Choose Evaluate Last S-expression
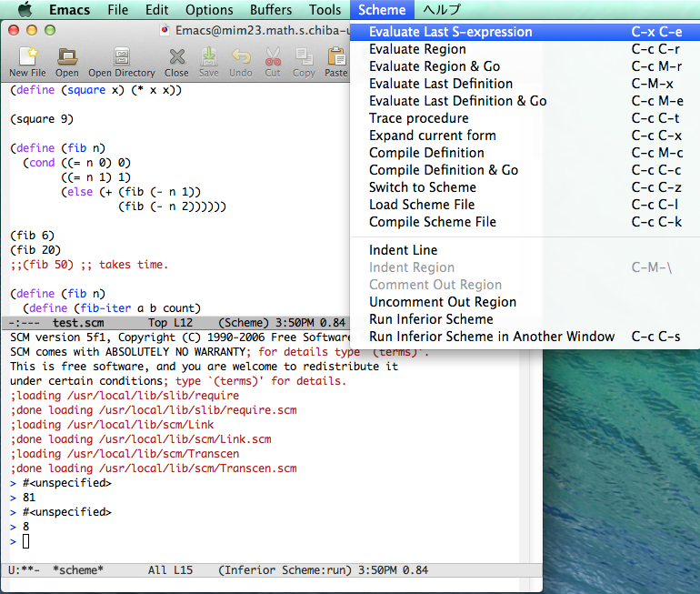The image size is (700, 594). (525, 32)
